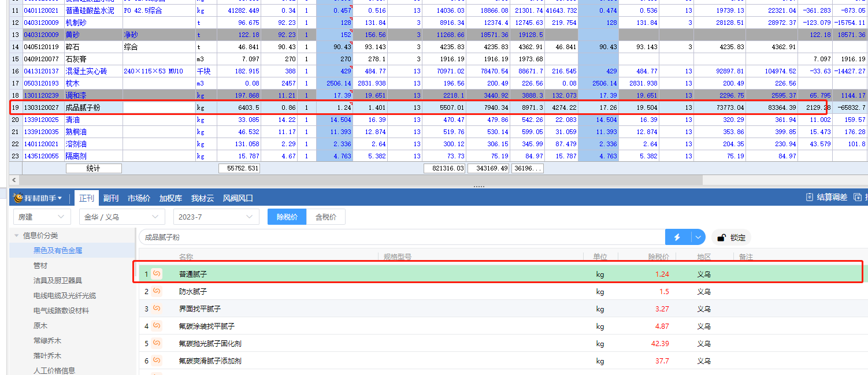The height and width of the screenshot is (375, 868).
Task: Select 枕木 material cell
Action: click(x=93, y=83)
